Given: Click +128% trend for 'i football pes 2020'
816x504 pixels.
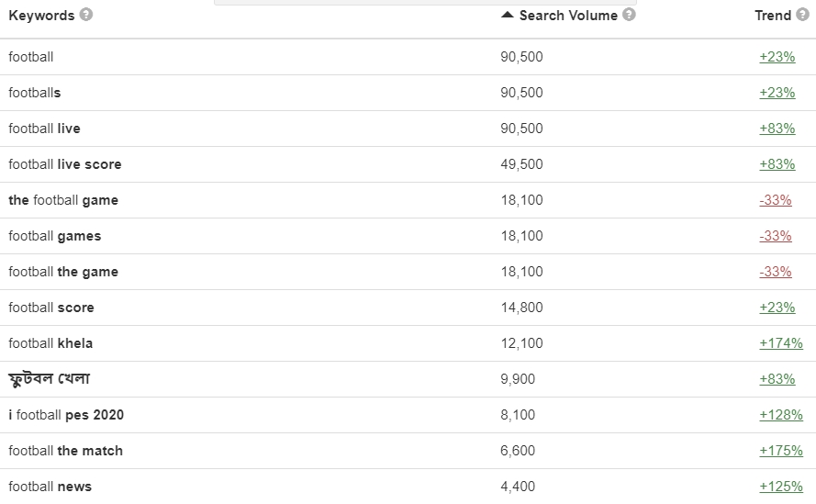Looking at the screenshot, I should tap(780, 415).
